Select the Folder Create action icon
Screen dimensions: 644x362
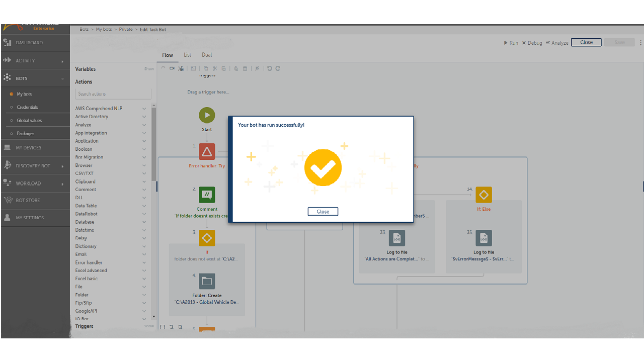207,281
